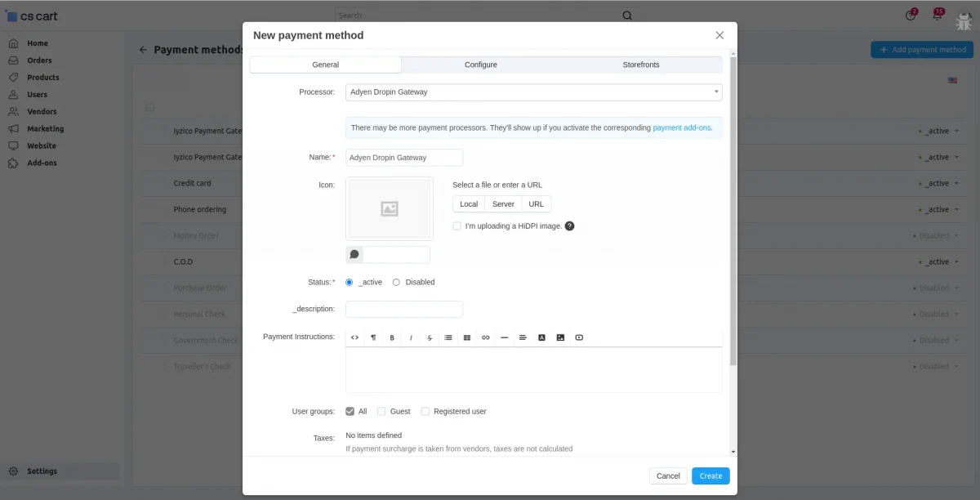Select the Strikethrough icon in the editor
The width and height of the screenshot is (980, 500).
[429, 337]
